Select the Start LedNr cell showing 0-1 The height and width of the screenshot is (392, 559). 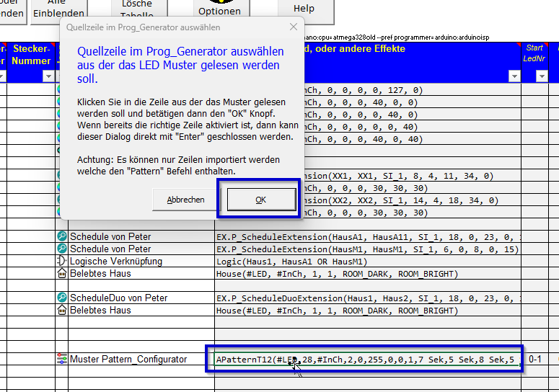pyautogui.click(x=535, y=360)
